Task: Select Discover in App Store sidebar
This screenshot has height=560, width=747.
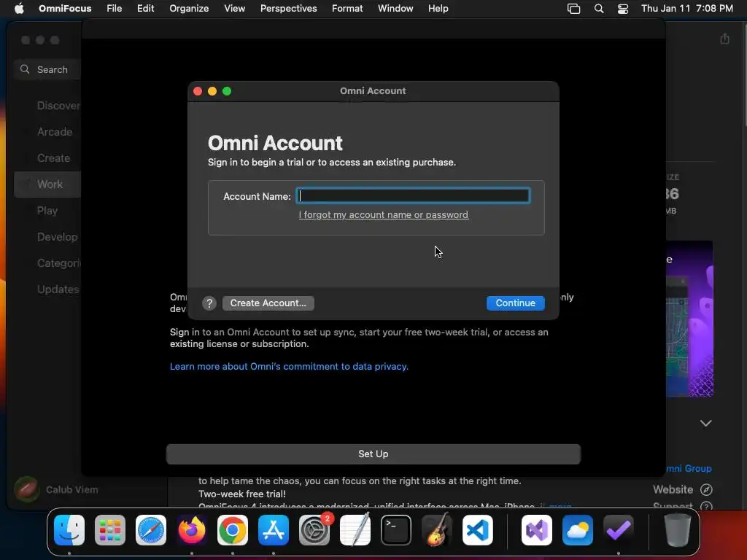Action: pos(58,106)
